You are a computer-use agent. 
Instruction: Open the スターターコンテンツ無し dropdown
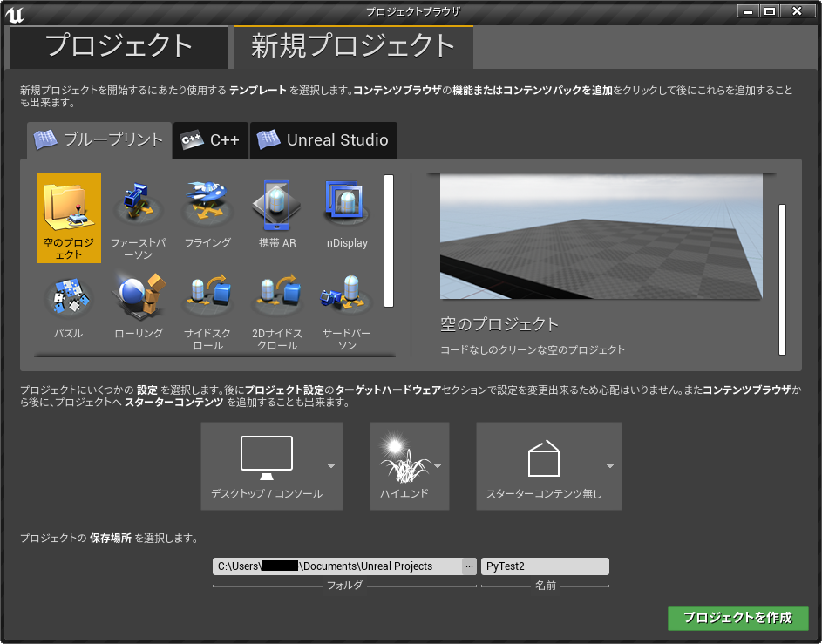click(x=549, y=466)
